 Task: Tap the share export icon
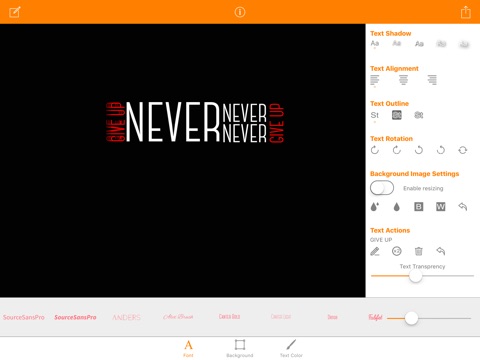click(x=466, y=12)
